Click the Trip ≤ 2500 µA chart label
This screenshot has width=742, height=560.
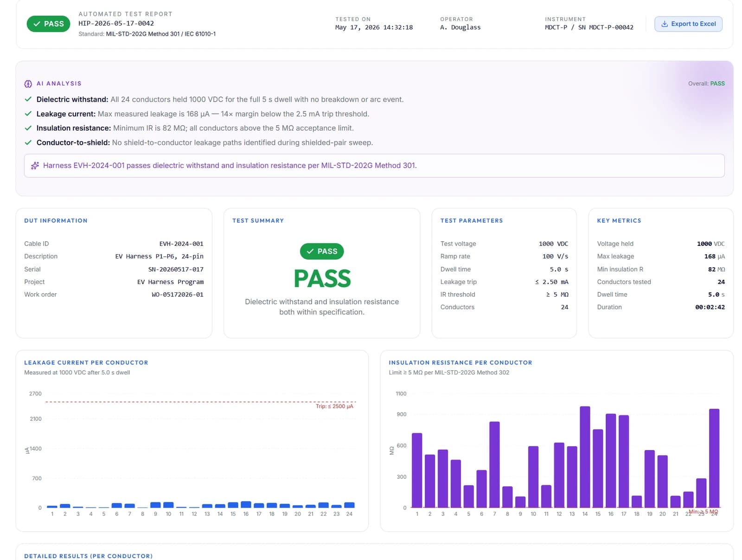click(334, 406)
